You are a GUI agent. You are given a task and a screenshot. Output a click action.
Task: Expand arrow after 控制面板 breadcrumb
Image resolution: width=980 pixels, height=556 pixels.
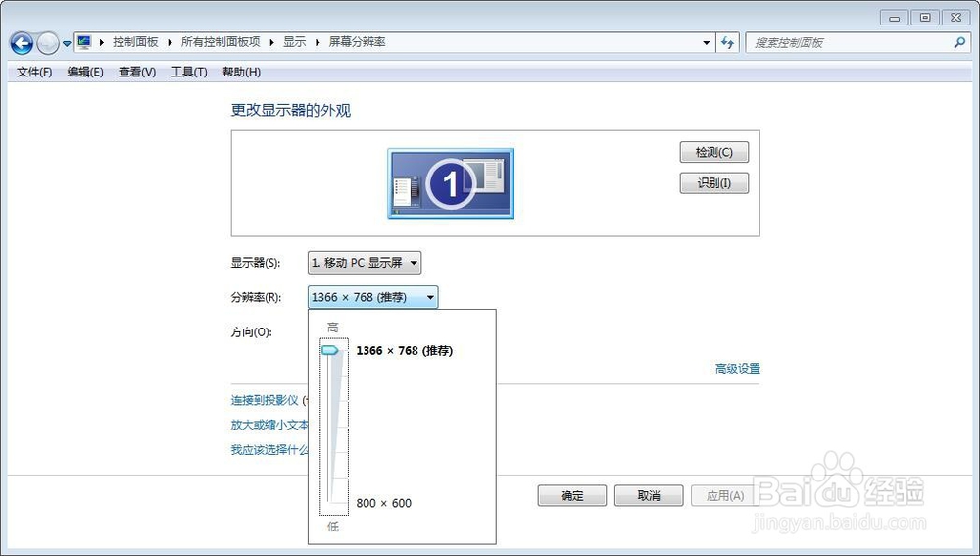coord(170,42)
